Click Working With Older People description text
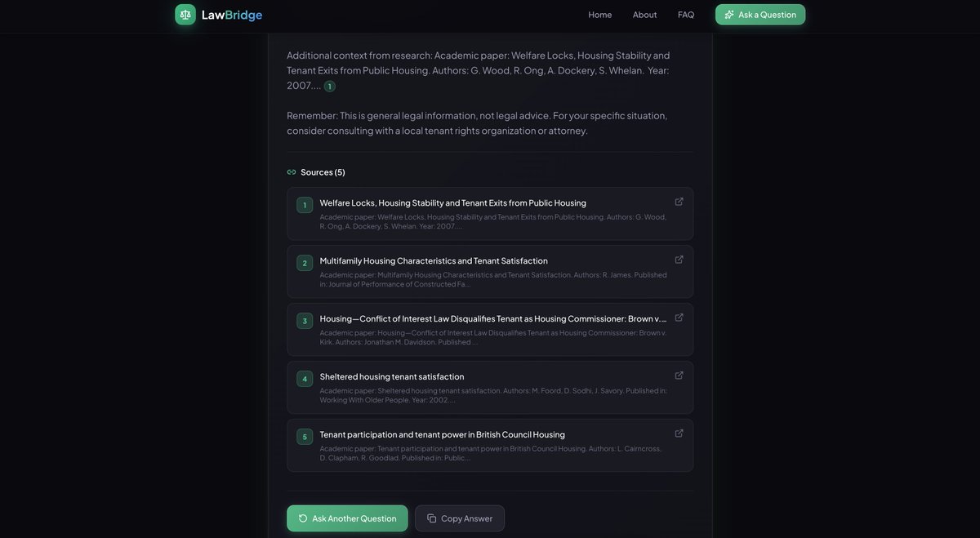Image resolution: width=980 pixels, height=538 pixels. tap(493, 395)
